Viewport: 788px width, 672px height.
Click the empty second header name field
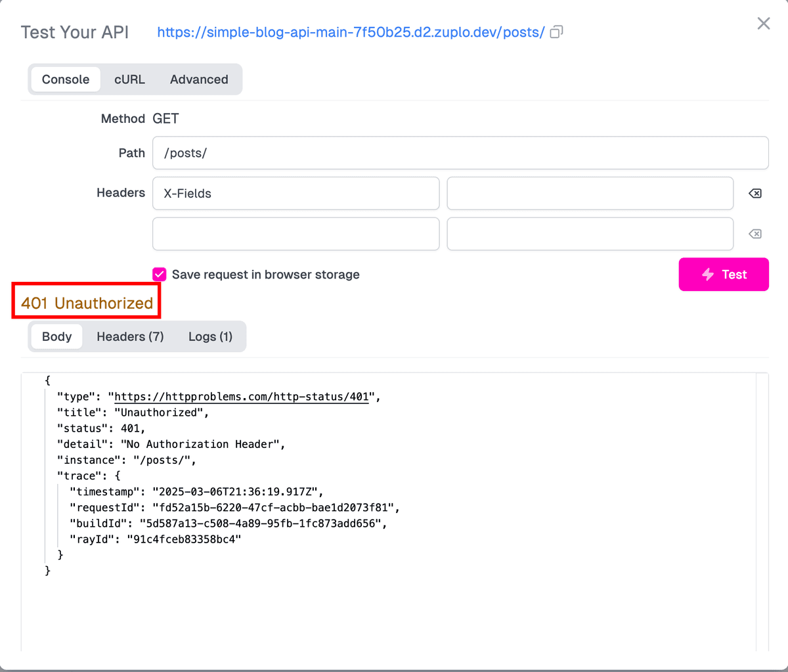tap(295, 234)
